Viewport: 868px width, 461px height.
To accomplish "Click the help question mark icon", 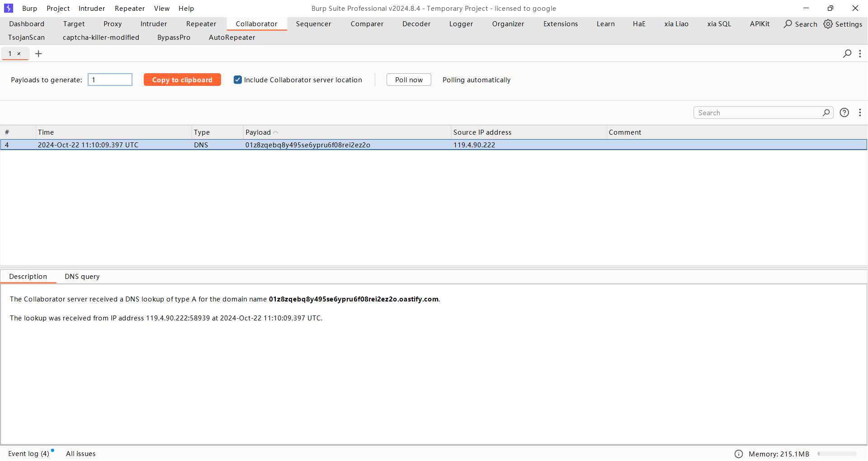I will click(x=844, y=113).
